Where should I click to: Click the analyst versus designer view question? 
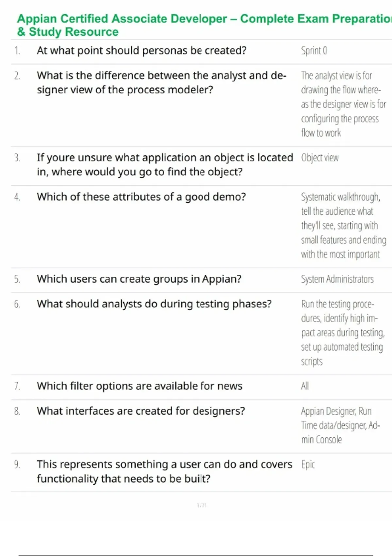[161, 82]
